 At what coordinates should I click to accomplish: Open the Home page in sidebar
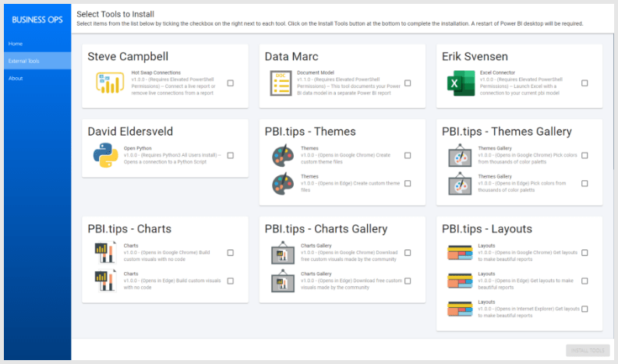16,44
